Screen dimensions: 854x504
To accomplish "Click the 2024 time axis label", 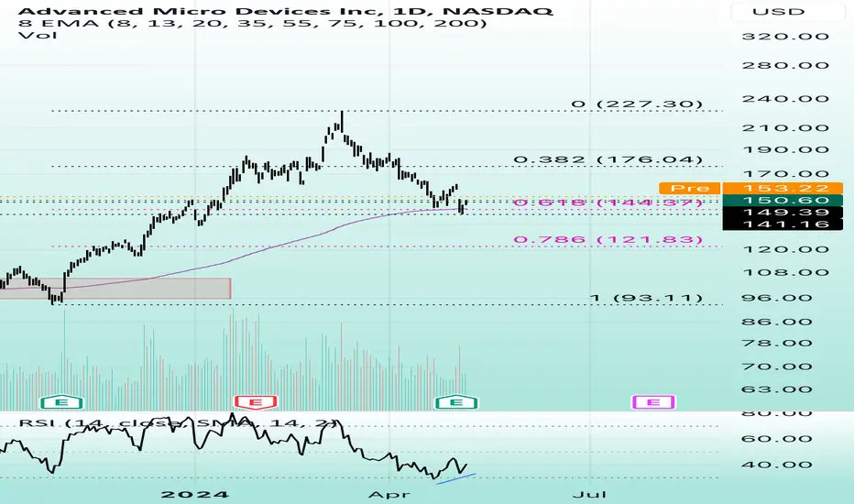I will point(195,495).
